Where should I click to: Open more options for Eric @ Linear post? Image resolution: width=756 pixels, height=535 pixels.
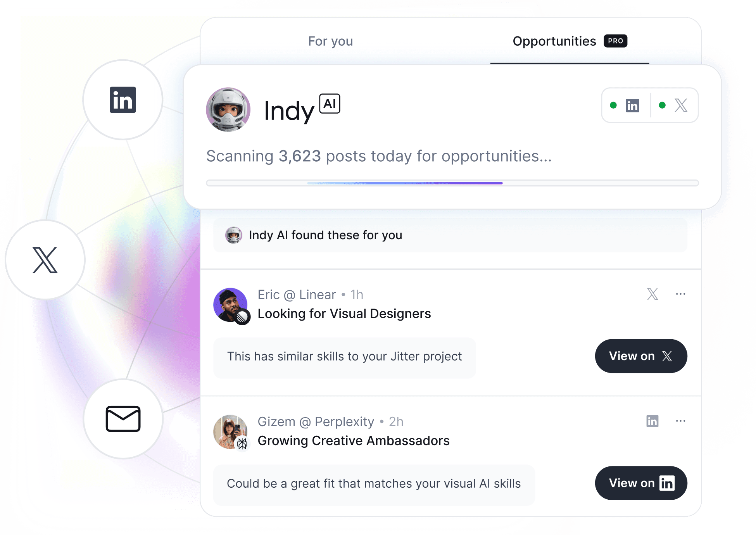680,294
